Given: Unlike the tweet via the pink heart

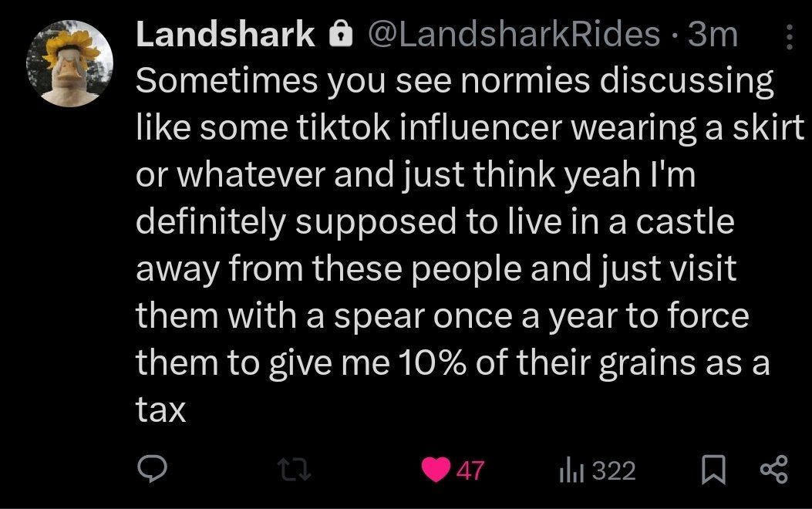Looking at the screenshot, I should 438,470.
